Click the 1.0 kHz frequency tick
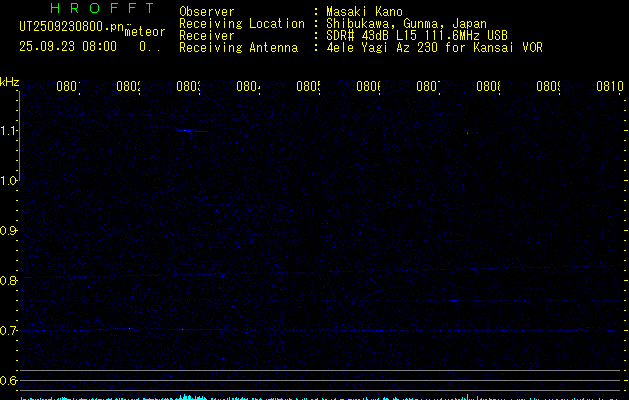Viewport: 629px width, 400px height. tap(9, 181)
